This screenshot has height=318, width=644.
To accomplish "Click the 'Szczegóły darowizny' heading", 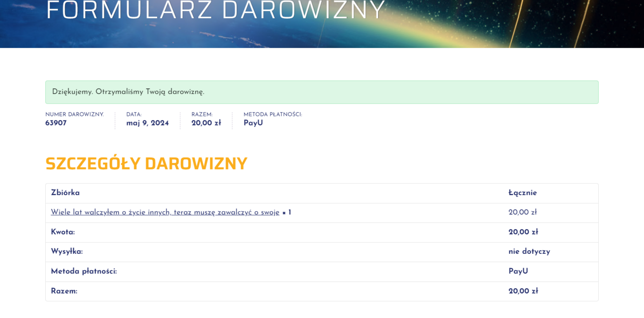I will point(146,163).
